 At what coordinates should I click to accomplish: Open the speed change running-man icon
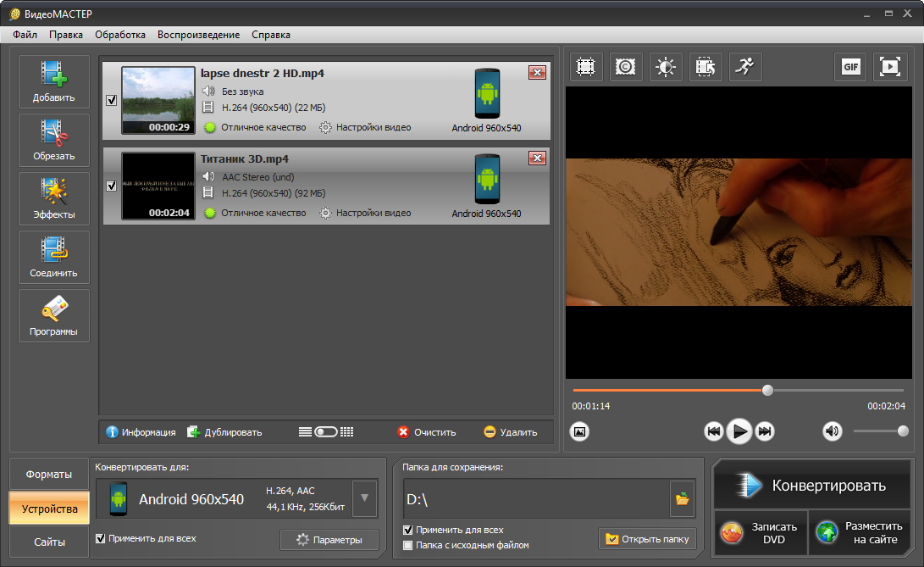point(745,67)
